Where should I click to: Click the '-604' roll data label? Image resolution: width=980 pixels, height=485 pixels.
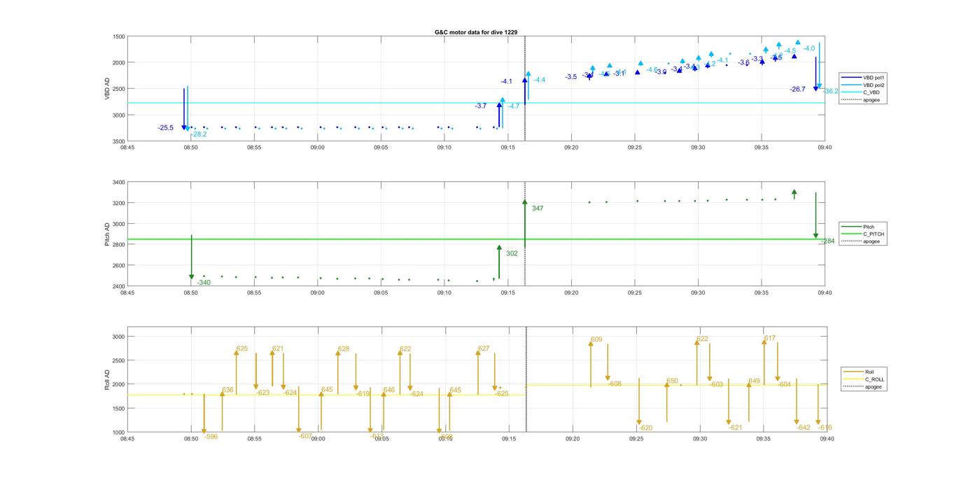coord(784,385)
